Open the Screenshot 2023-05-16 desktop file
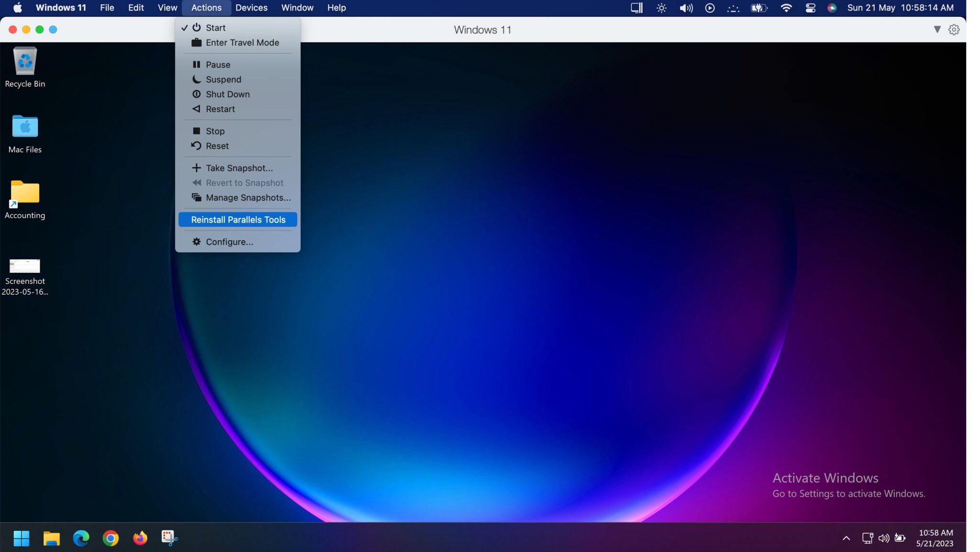980x552 pixels. [x=25, y=266]
